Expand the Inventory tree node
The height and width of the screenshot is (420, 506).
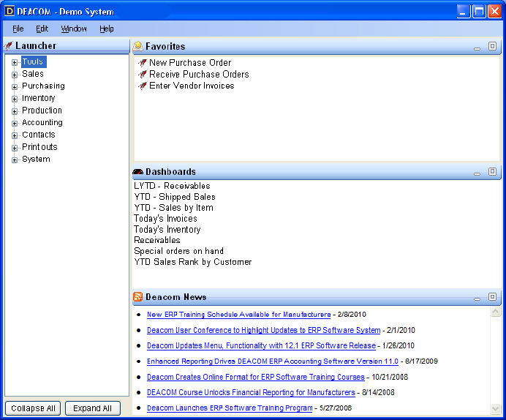click(x=15, y=99)
